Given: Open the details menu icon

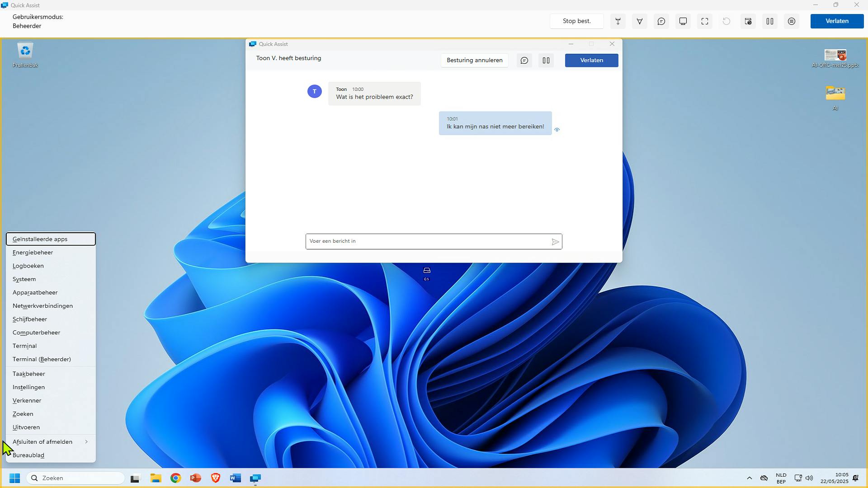Looking at the screenshot, I should pyautogui.click(x=792, y=21).
